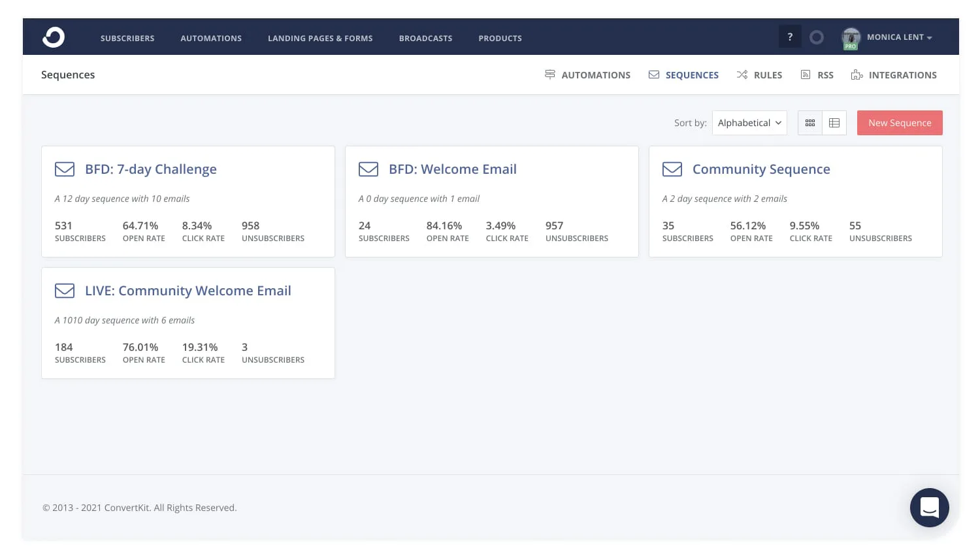Open the RSS feed icon

[806, 74]
